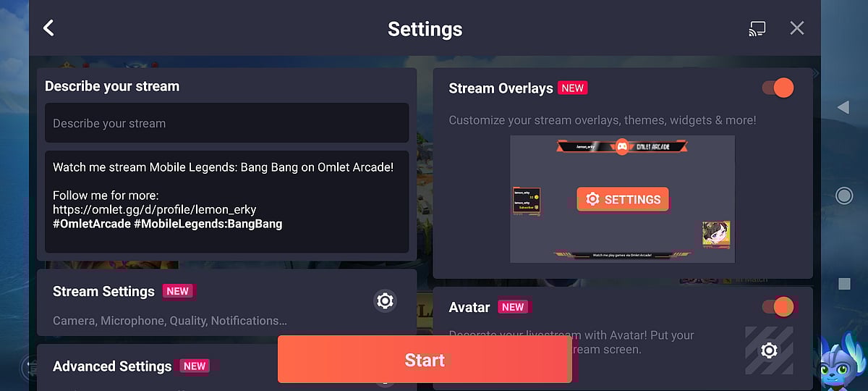Tap the blue mascot character icon
This screenshot has width=868, height=391.
[x=841, y=362]
